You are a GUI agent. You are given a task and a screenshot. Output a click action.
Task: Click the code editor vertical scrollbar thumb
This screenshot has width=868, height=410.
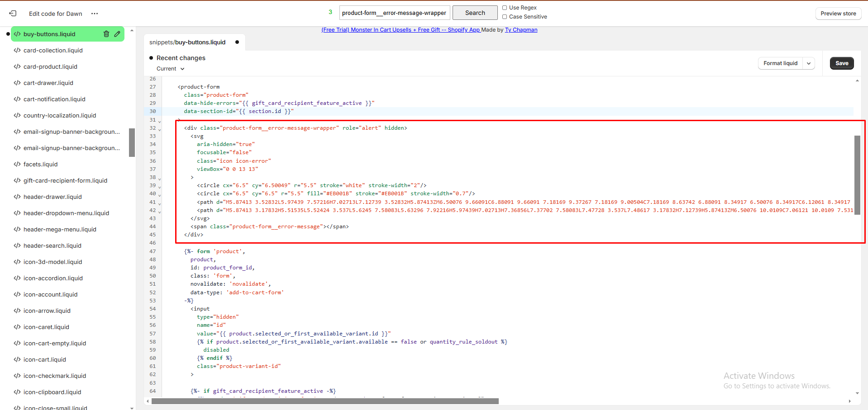coord(857,175)
